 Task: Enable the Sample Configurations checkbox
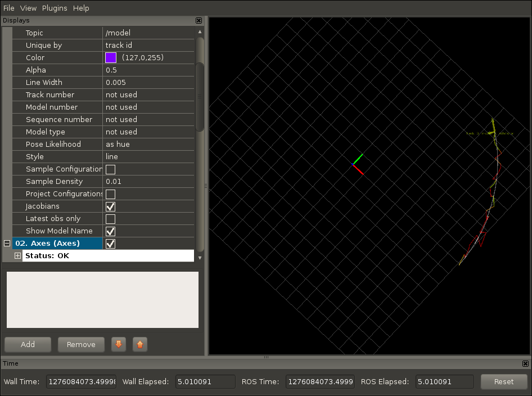point(111,169)
